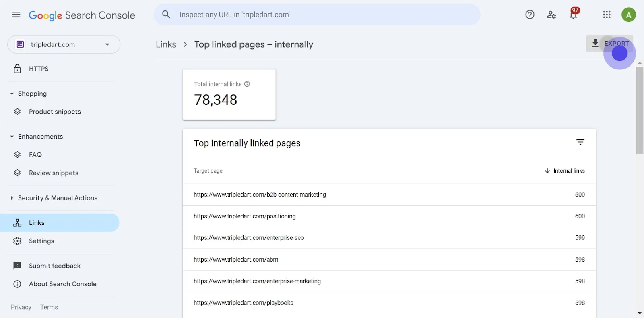This screenshot has width=644, height=318.
Task: Open the tripledart.com property dropdown
Action: pos(64,44)
